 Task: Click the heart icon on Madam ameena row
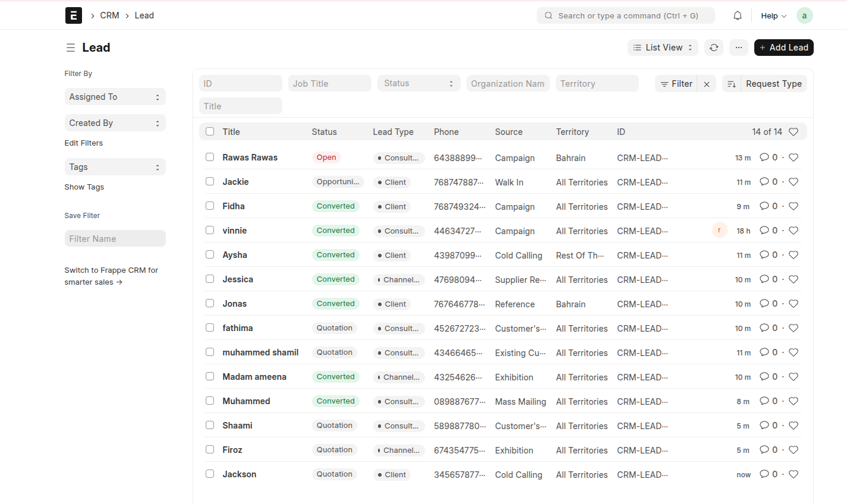click(794, 377)
